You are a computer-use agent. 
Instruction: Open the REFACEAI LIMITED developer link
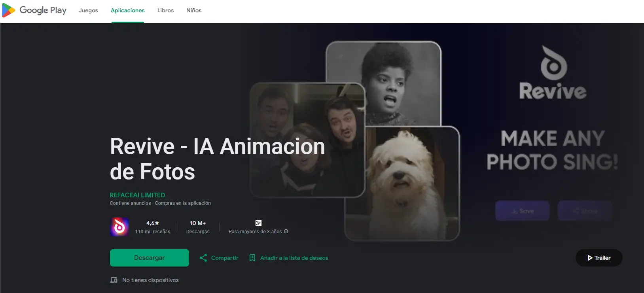pyautogui.click(x=137, y=195)
